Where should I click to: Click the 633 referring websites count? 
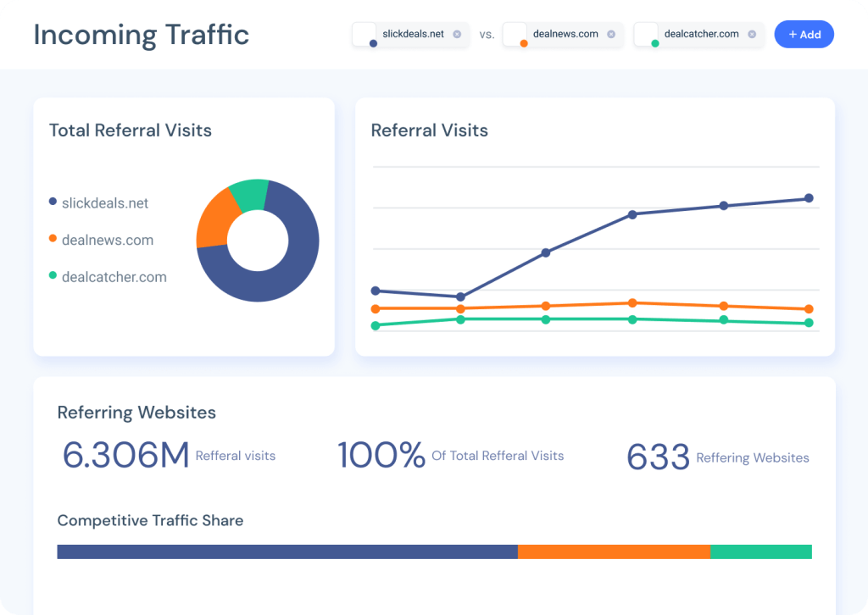click(658, 457)
